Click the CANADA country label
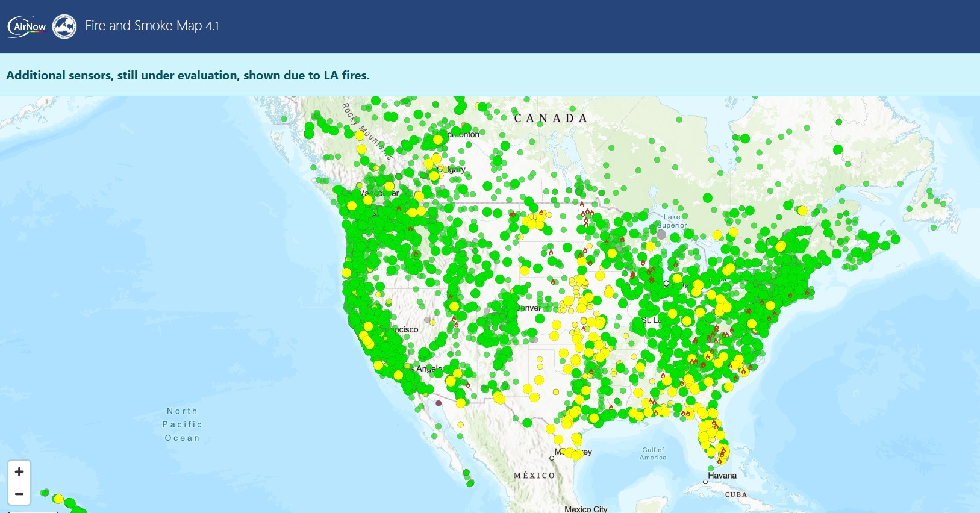This screenshot has height=513, width=980. point(551,119)
